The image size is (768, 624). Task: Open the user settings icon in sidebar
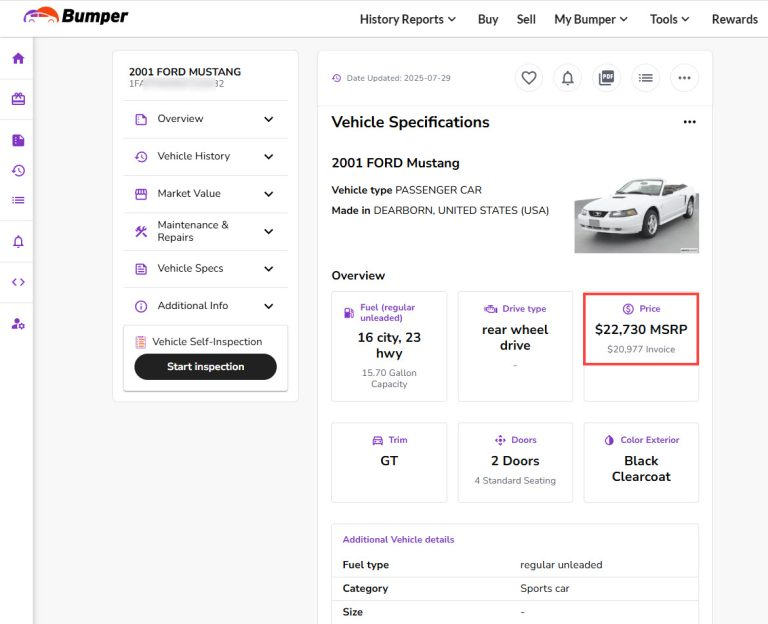18,324
